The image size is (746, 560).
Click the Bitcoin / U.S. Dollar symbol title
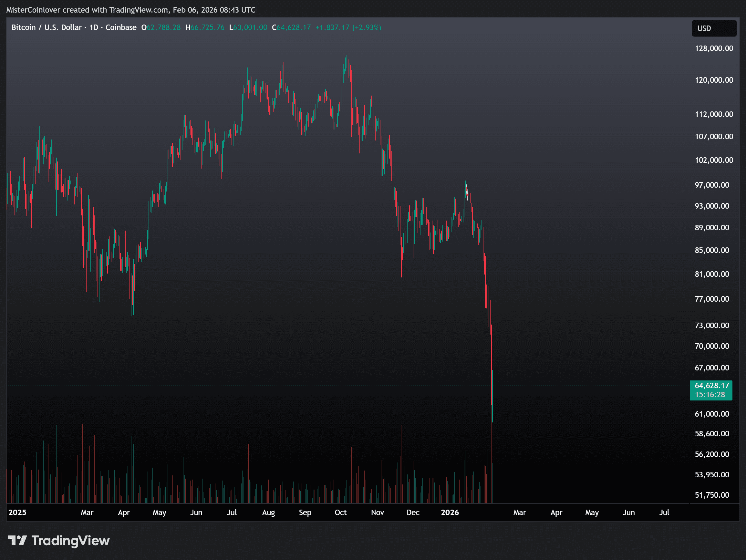47,27
